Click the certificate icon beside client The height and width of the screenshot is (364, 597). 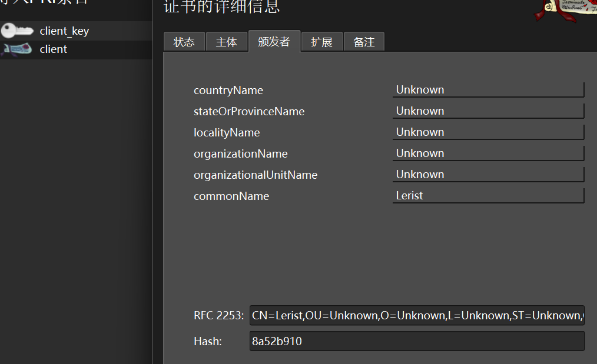pos(17,49)
